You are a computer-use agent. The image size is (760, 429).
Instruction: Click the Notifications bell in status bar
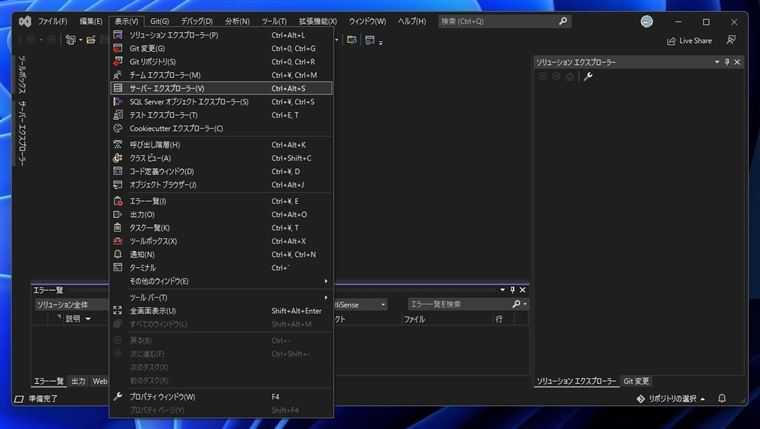tap(719, 398)
